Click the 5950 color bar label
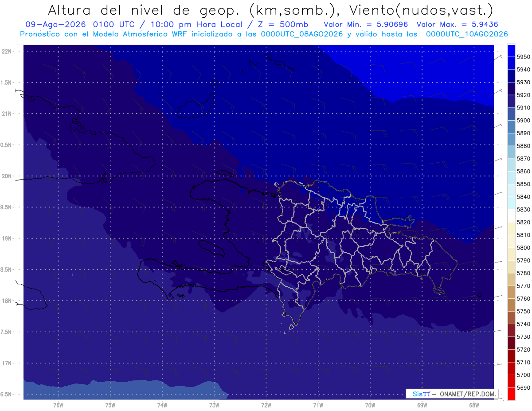Image resolution: width=532 pixels, height=411 pixels. coord(524,57)
